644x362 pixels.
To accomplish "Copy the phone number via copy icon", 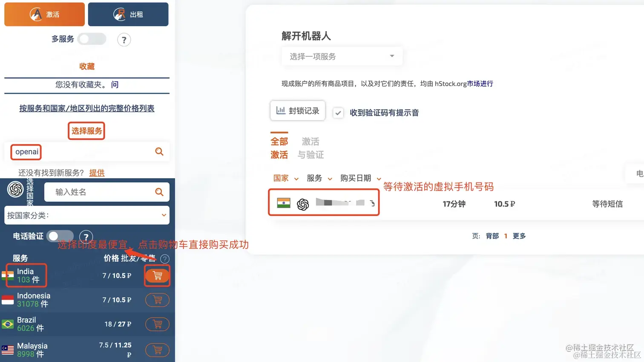I will tap(372, 203).
